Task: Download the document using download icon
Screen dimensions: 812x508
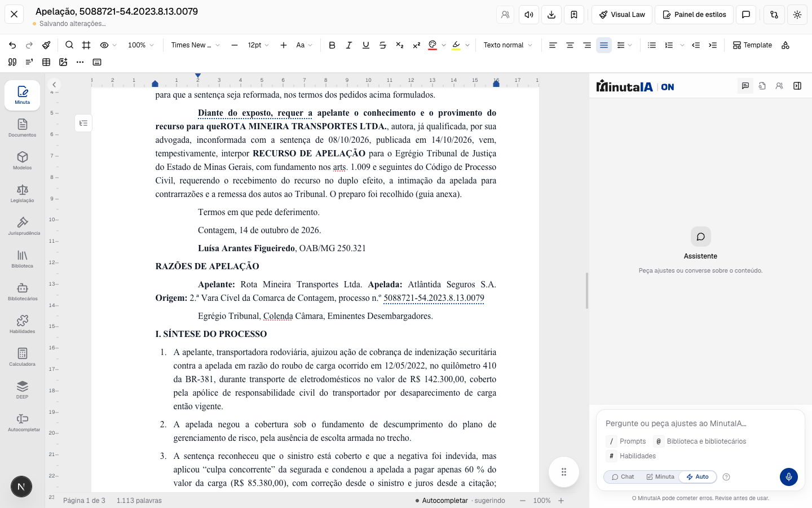Action: click(x=551, y=15)
